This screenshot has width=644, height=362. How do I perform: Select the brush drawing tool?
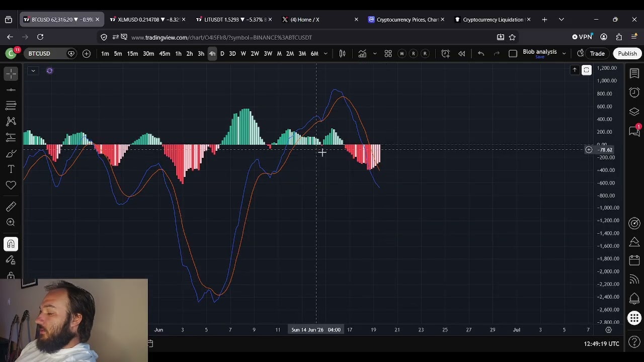11,153
